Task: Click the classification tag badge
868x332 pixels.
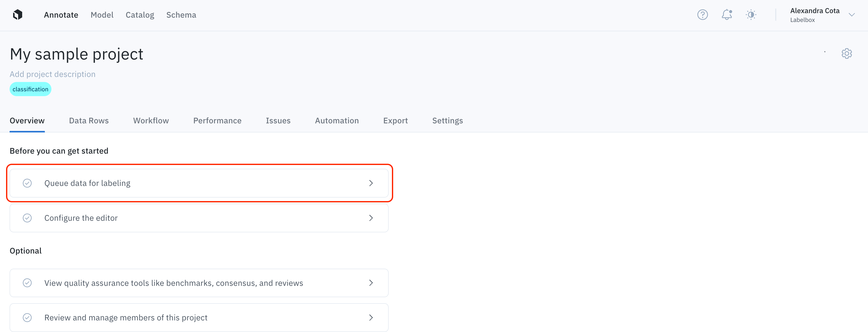Action: (x=30, y=89)
